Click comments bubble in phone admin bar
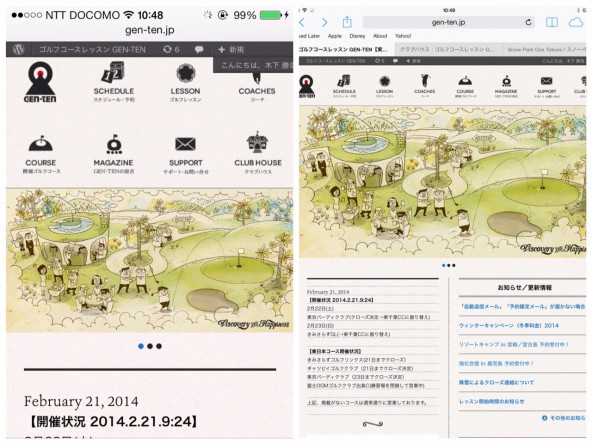 199,49
